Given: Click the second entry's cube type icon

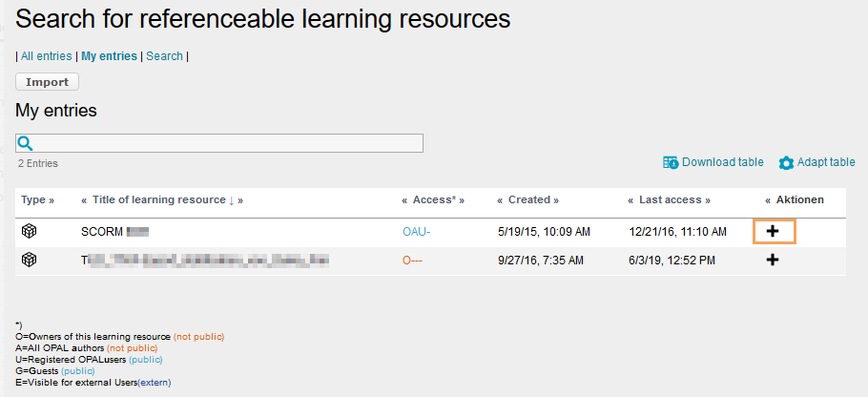Looking at the screenshot, I should pyautogui.click(x=30, y=260).
